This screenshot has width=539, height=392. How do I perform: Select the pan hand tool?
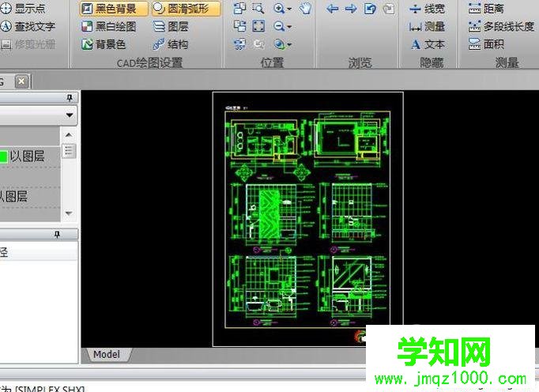pos(304,8)
